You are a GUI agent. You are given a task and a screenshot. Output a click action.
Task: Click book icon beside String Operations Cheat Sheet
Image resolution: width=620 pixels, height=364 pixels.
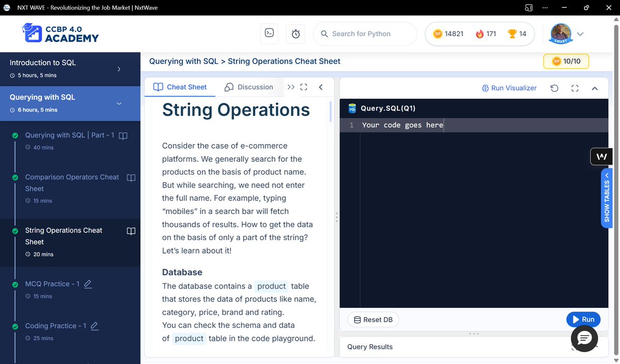[x=131, y=231]
